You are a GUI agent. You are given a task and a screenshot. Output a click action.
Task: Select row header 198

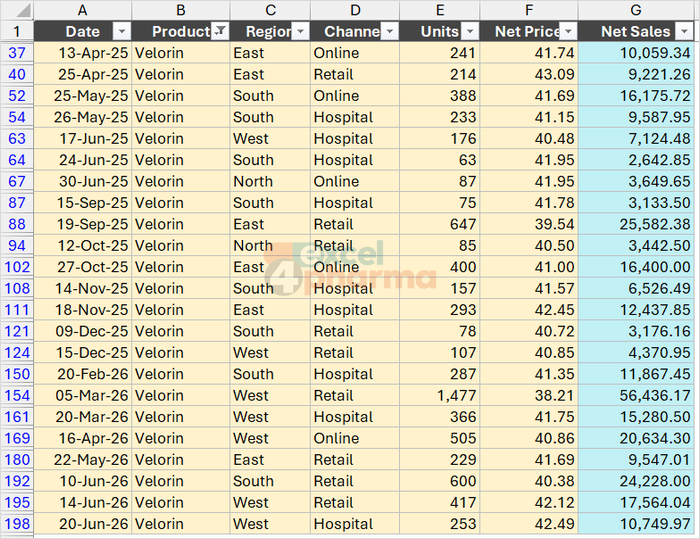click(17, 524)
